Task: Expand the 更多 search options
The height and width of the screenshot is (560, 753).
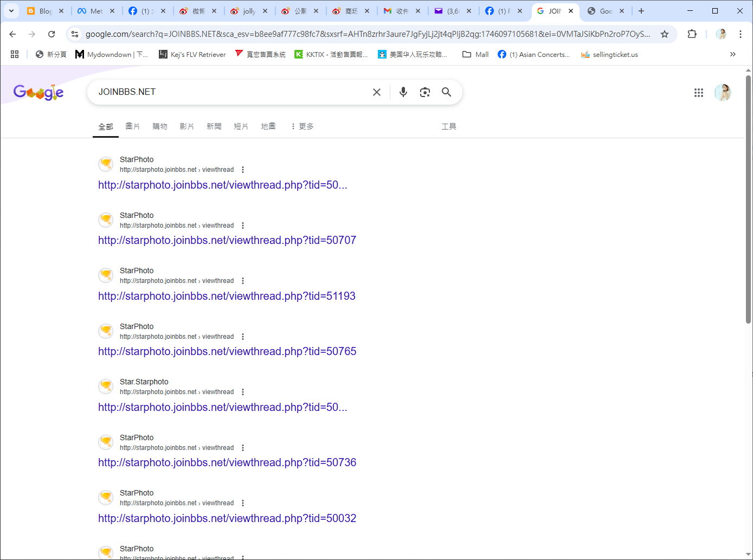Action: [x=302, y=126]
